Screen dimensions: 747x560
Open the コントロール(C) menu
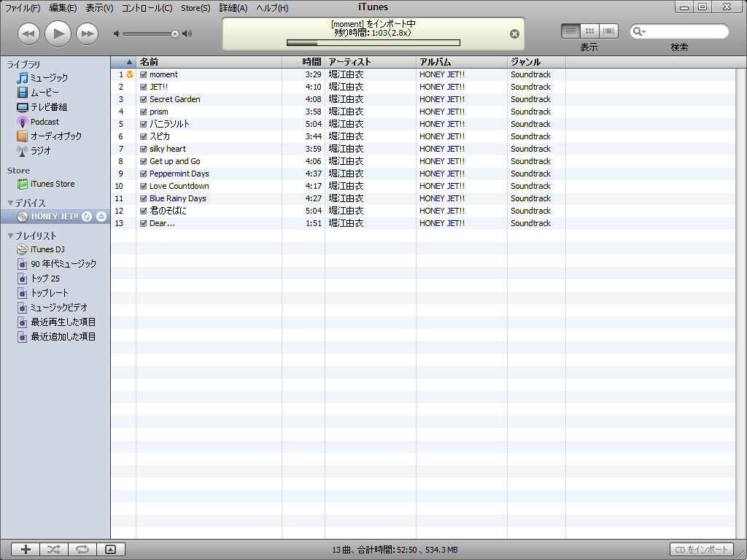tap(147, 8)
